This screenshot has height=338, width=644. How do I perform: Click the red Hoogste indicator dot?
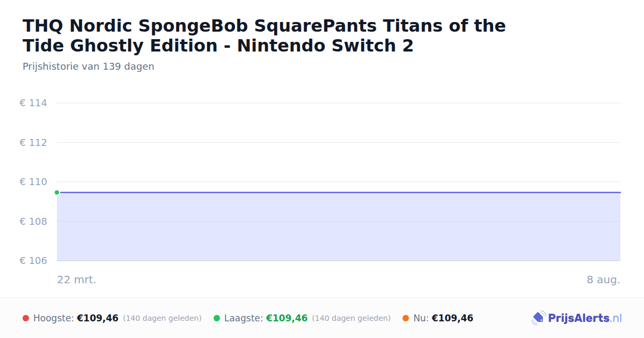pos(26,318)
